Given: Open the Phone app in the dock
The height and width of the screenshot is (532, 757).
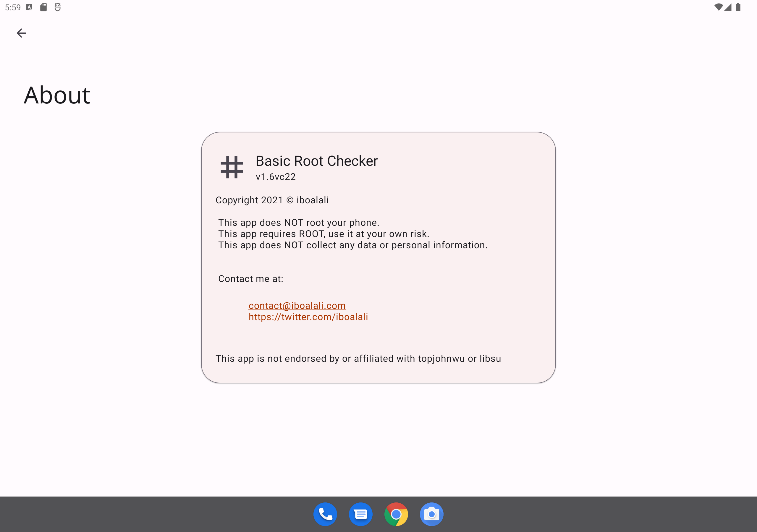Looking at the screenshot, I should (325, 514).
